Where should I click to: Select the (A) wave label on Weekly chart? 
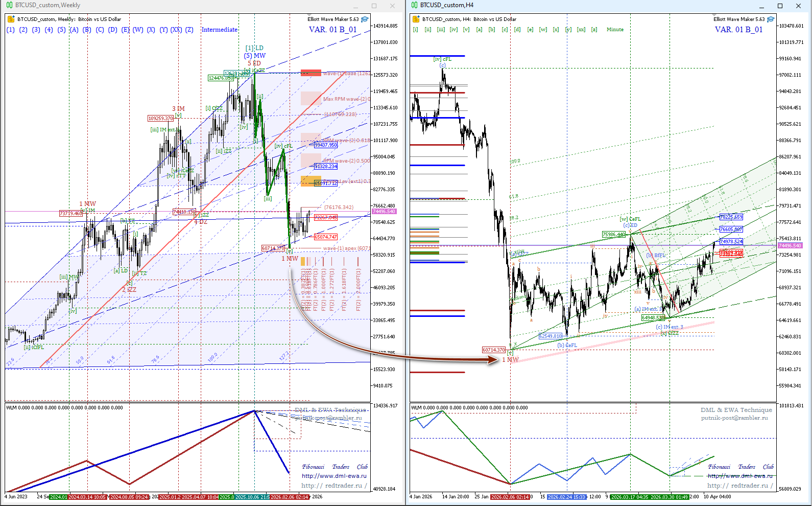74,30
